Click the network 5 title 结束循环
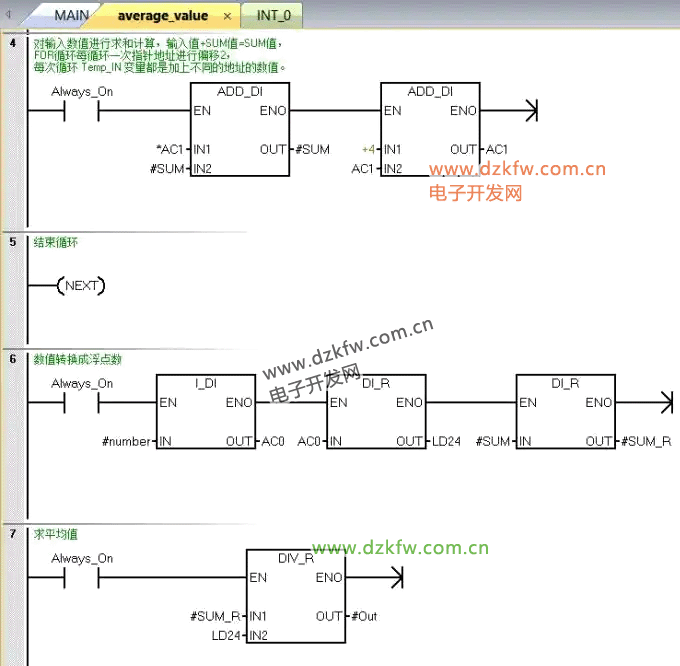The height and width of the screenshot is (666, 680). (x=55, y=242)
